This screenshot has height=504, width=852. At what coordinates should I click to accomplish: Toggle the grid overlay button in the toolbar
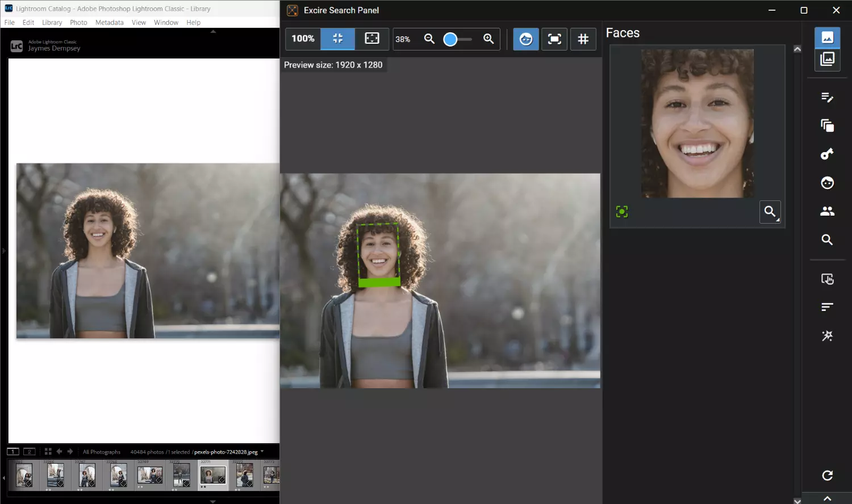click(583, 39)
